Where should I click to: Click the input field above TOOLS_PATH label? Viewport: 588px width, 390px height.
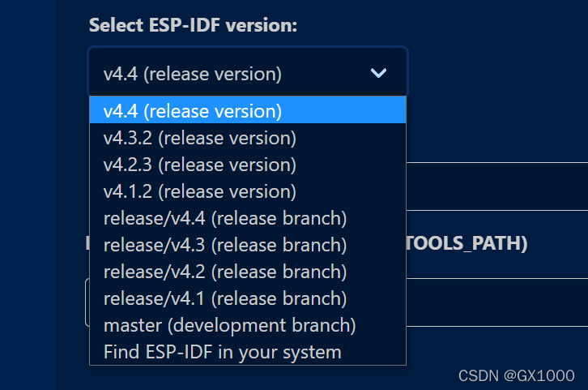point(496,186)
